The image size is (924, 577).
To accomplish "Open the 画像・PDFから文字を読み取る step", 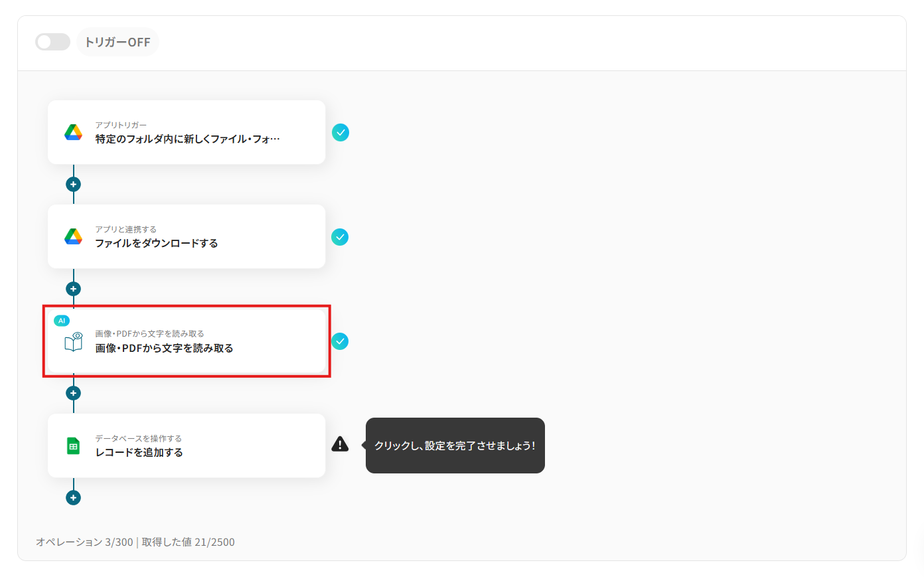I will [x=187, y=341].
